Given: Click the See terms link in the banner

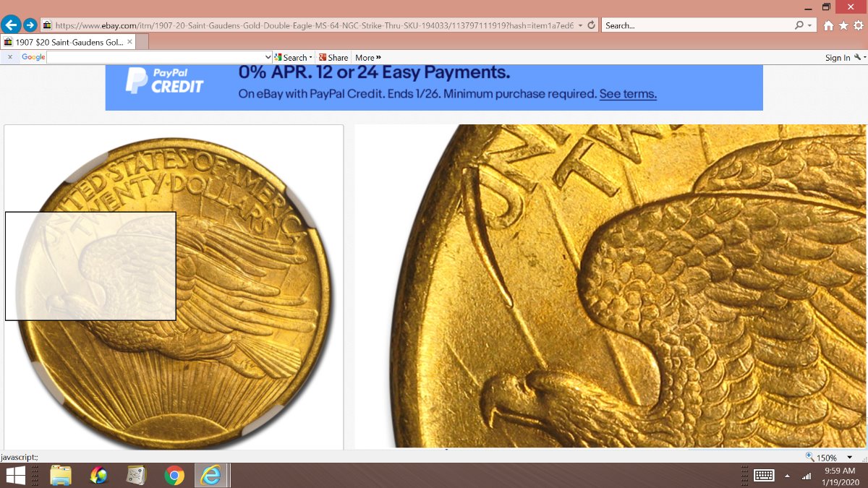Looking at the screenshot, I should [x=628, y=94].
